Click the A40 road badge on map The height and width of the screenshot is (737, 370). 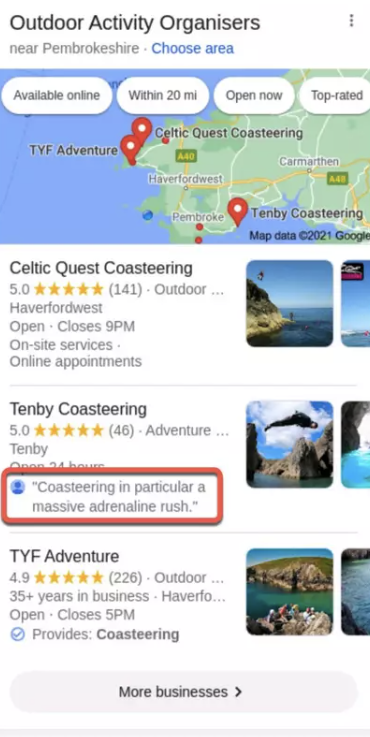tap(186, 156)
